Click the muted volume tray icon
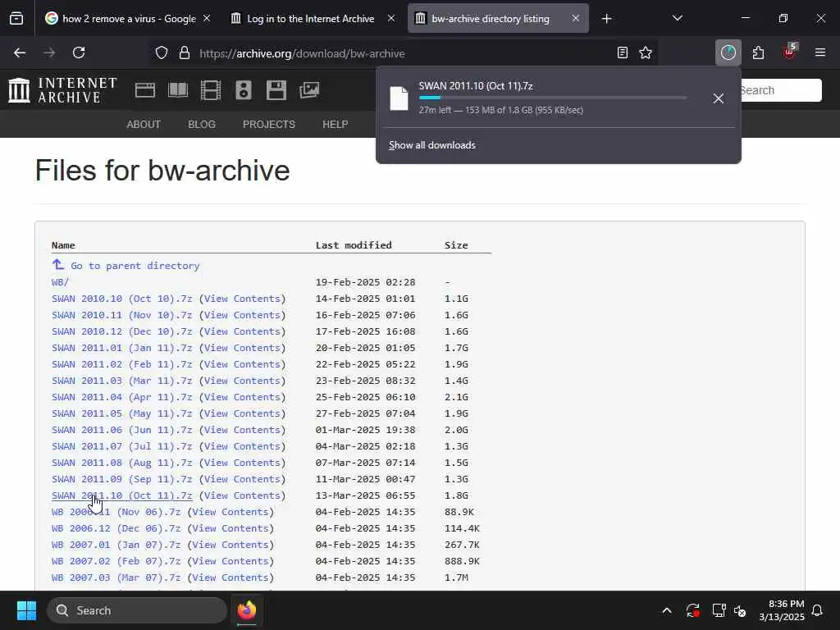 tap(741, 610)
